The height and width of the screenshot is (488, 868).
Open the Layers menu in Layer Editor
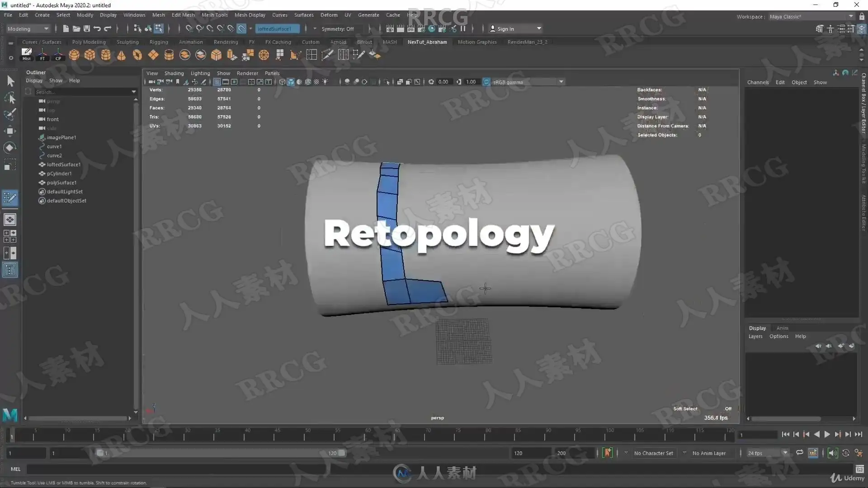755,336
